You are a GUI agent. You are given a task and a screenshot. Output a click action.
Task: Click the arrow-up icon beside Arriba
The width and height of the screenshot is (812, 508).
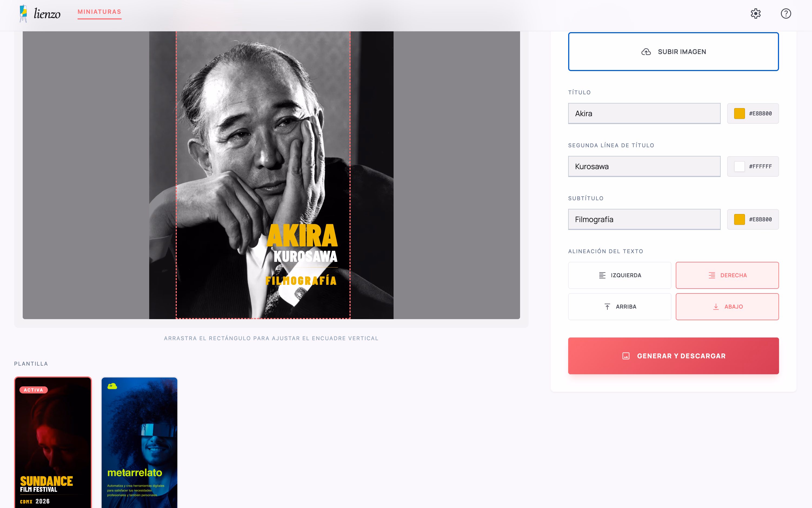pyautogui.click(x=607, y=306)
